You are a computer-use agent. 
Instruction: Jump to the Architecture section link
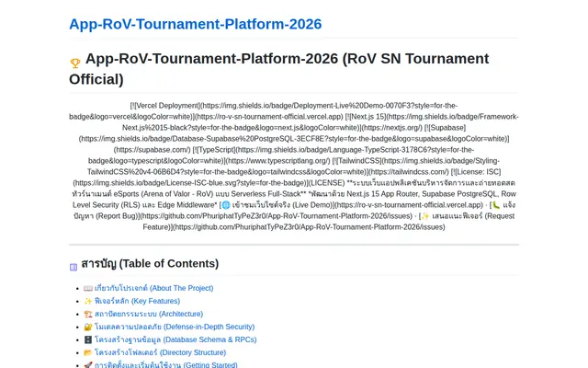click(149, 314)
